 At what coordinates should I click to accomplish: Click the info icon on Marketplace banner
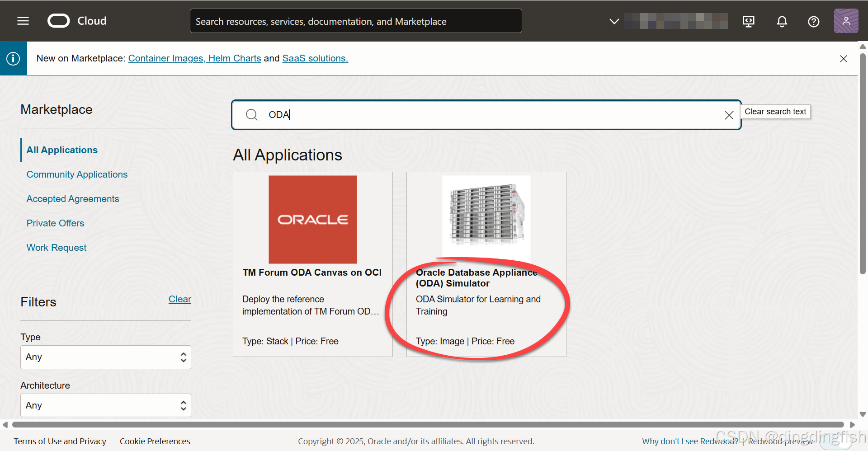click(x=13, y=58)
